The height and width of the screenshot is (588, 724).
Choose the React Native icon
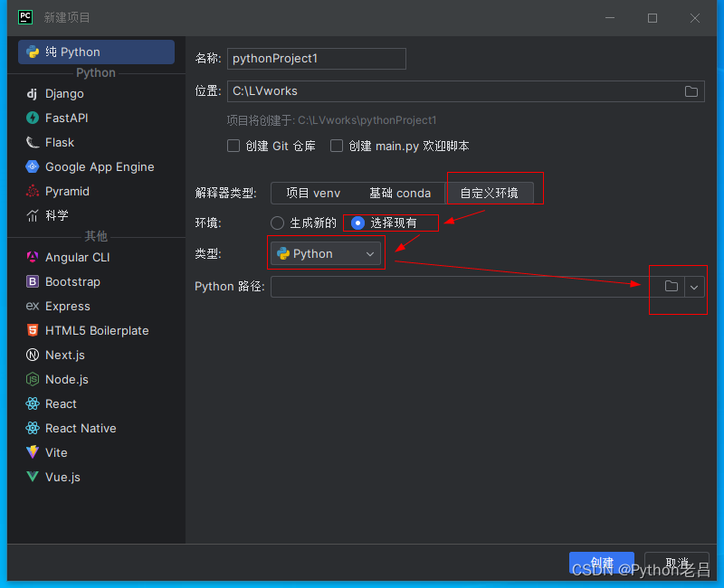click(x=33, y=428)
